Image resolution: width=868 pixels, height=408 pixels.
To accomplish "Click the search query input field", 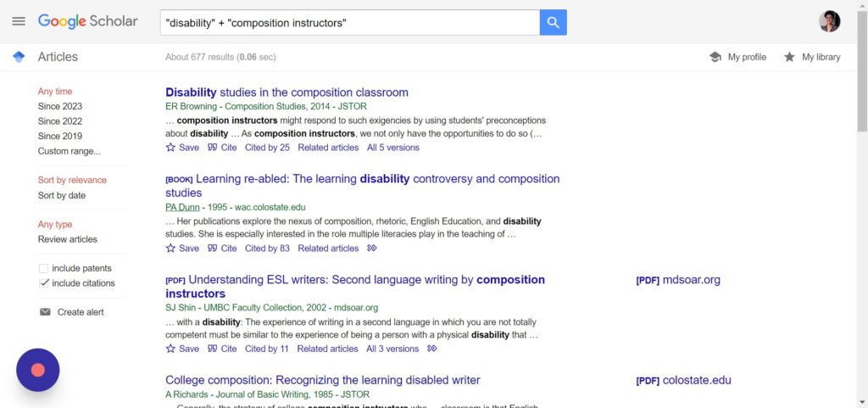I will click(350, 22).
